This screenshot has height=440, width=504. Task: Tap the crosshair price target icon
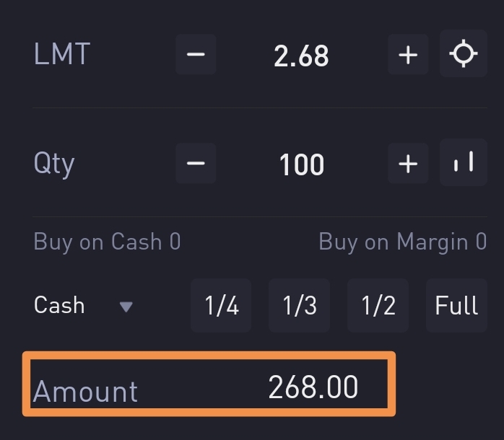463,55
